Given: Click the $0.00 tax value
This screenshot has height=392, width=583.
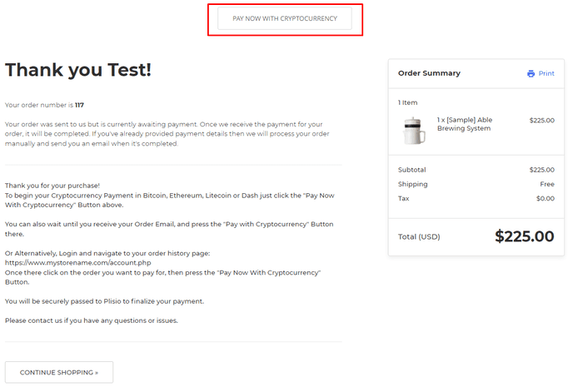Looking at the screenshot, I should tap(545, 198).
